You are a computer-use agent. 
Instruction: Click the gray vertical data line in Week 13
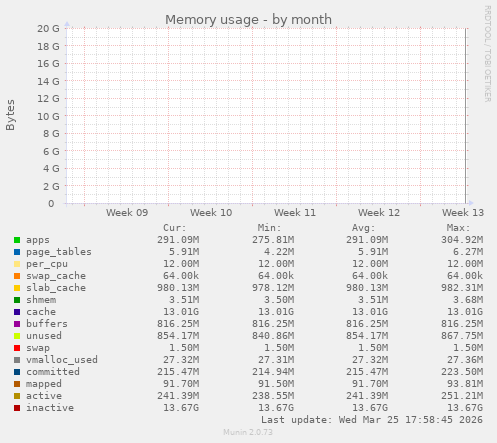(466, 116)
